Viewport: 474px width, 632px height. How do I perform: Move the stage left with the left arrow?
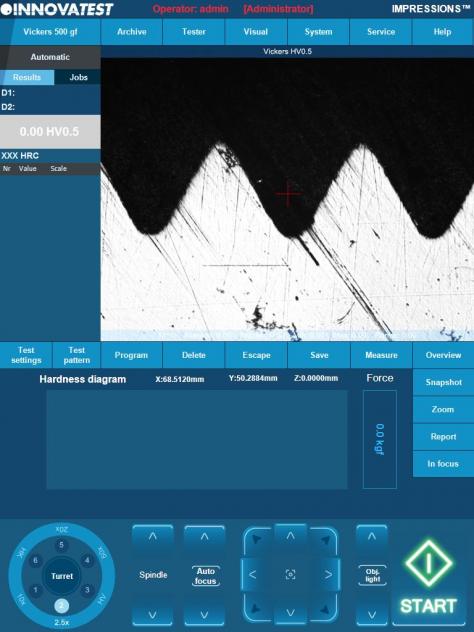253,574
